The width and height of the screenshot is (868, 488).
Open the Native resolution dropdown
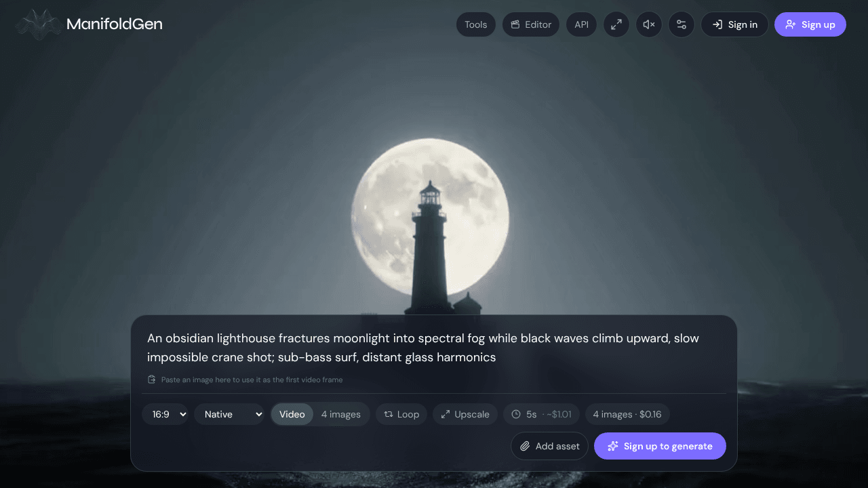229,414
